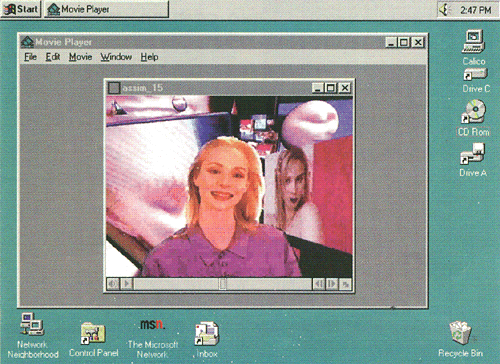Select the Calico computer desktop icon
This screenshot has height=364, width=500.
click(473, 47)
